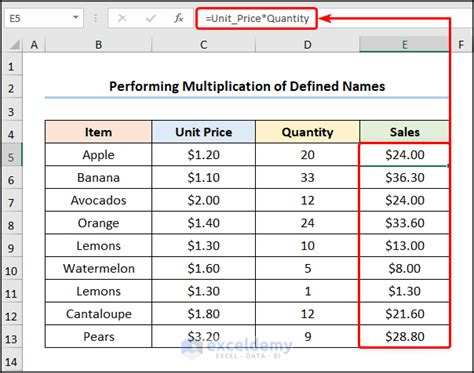The width and height of the screenshot is (474, 373).
Task: Select the 'Watermelon' cell
Action: point(98,268)
